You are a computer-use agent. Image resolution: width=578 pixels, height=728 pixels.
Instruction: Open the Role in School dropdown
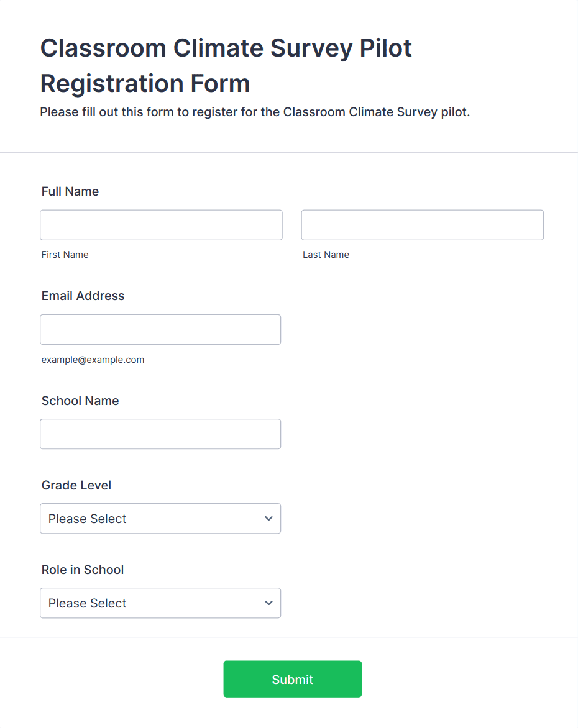click(x=160, y=603)
